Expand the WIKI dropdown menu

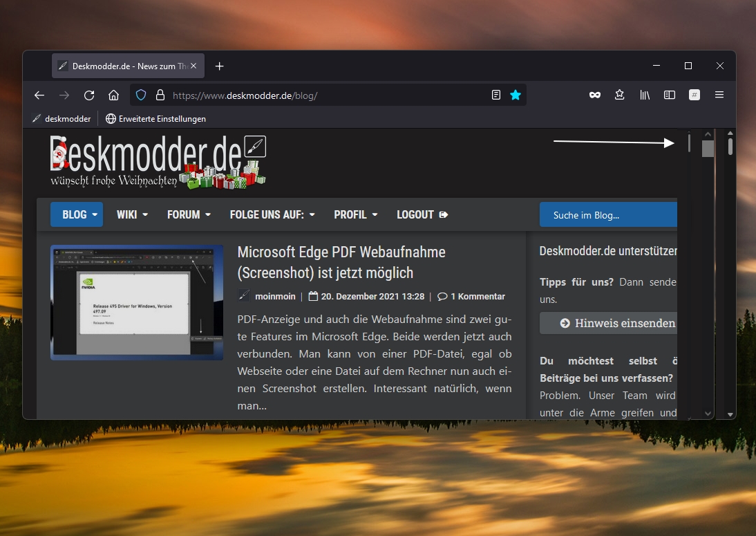click(x=132, y=214)
